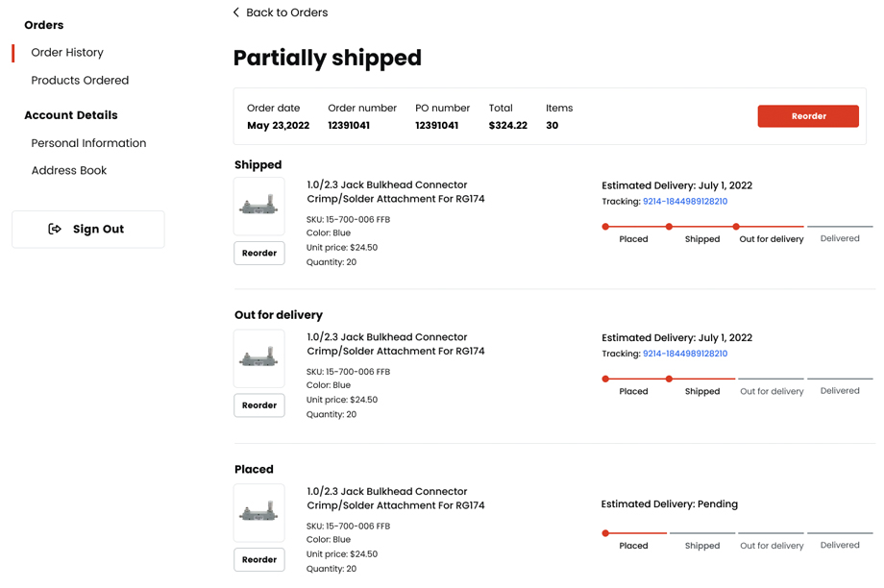Click the Placed item's connector thumbnail
The width and height of the screenshot is (884, 588).
[x=258, y=512]
